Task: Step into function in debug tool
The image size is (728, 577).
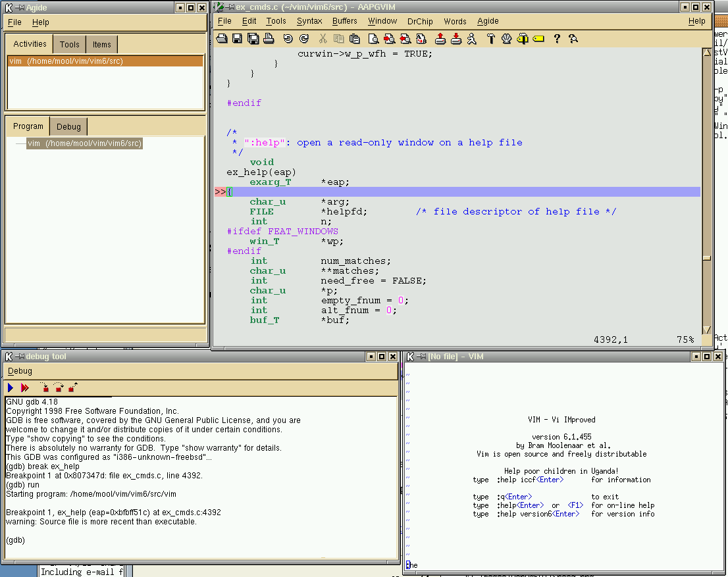Action: 45,388
